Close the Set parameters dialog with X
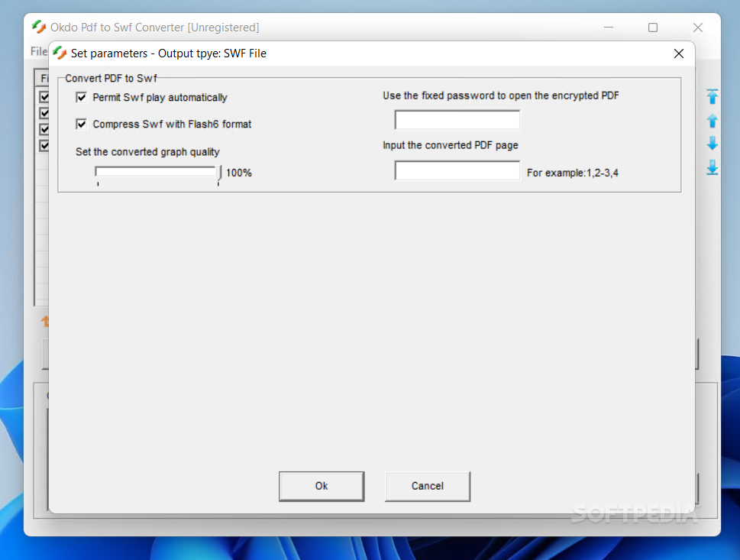The height and width of the screenshot is (560, 740). tap(679, 53)
